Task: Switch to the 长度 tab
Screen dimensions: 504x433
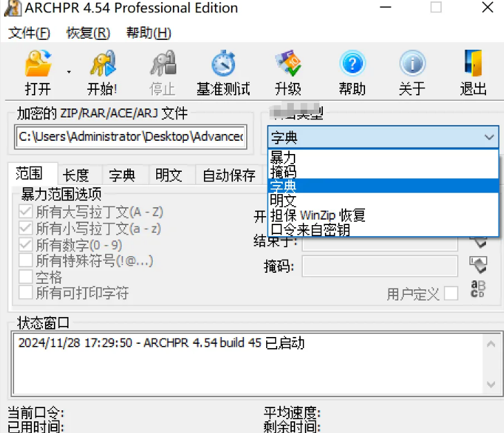Action: [x=76, y=175]
